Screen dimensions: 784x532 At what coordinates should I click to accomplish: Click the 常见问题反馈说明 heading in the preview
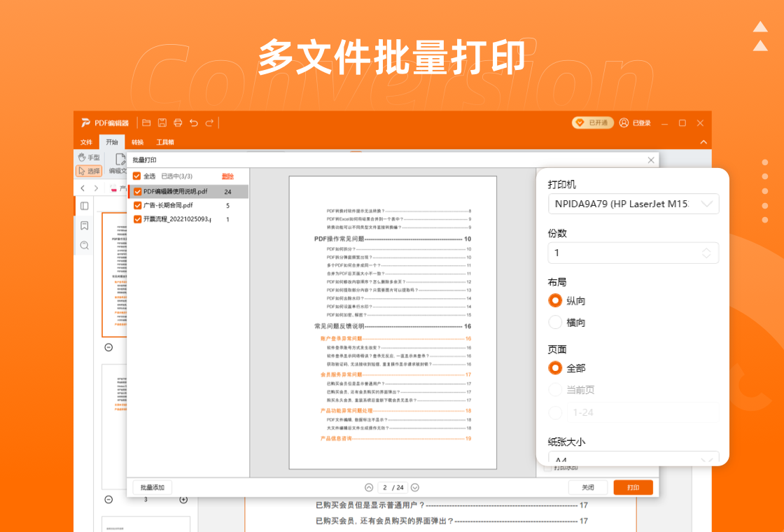[x=339, y=326]
